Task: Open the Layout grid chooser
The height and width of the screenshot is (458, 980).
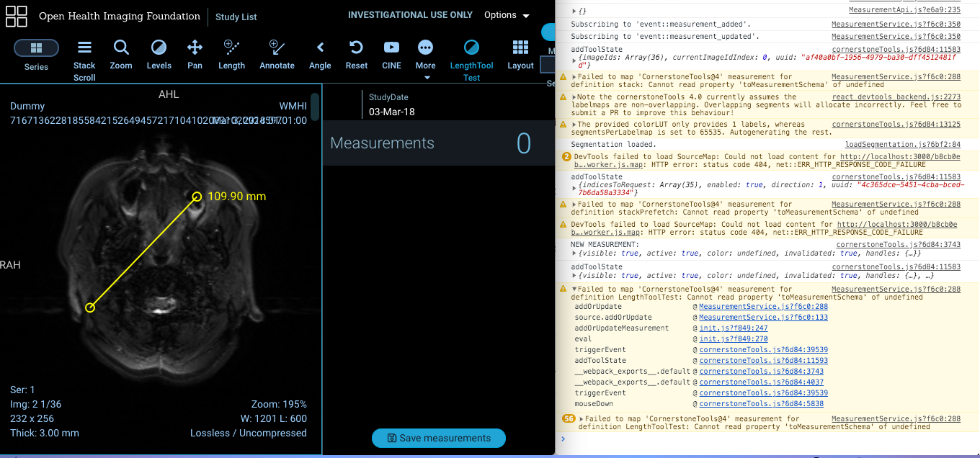Action: click(520, 55)
